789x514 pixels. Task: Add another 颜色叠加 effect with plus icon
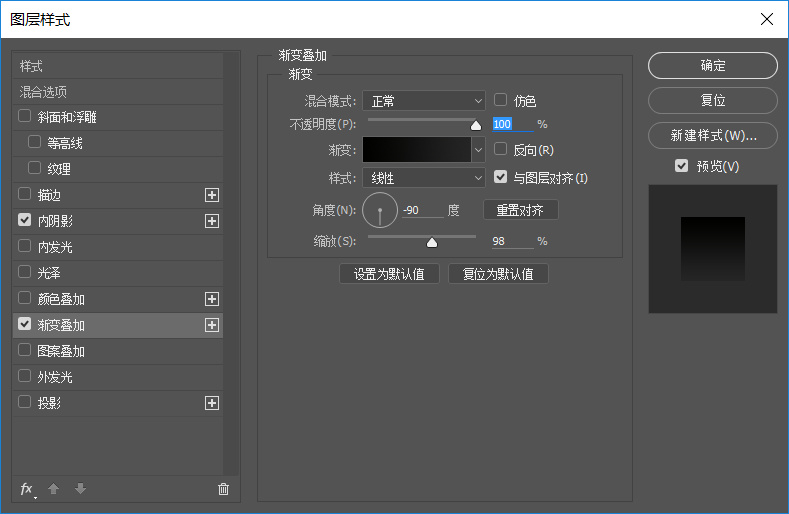pos(212,299)
